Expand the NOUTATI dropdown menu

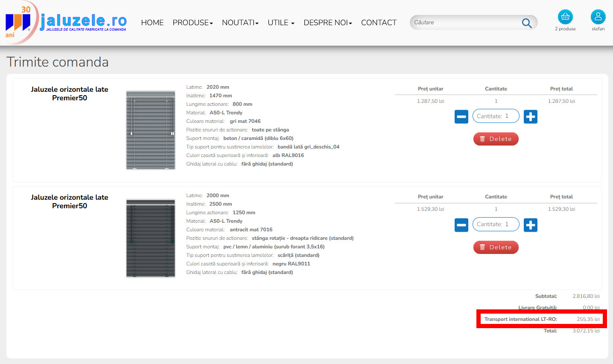click(x=240, y=23)
